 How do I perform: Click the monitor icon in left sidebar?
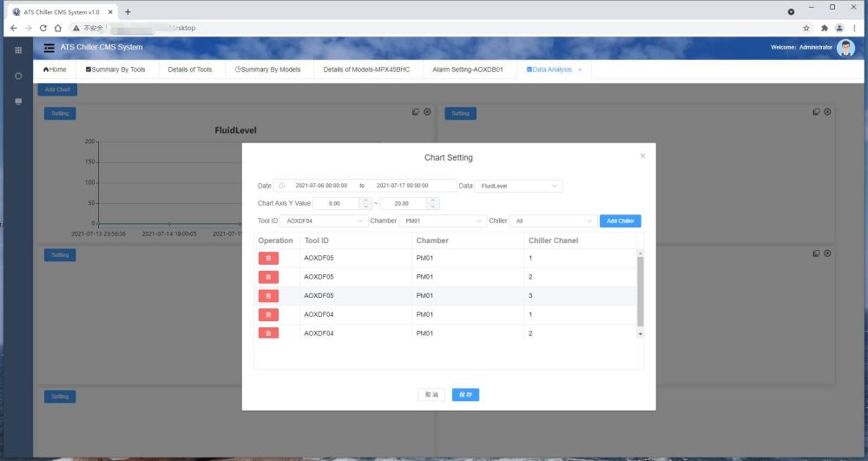18,102
